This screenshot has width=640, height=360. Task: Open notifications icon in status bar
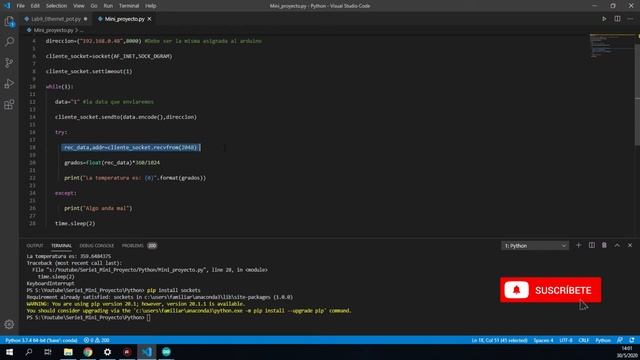632,340
